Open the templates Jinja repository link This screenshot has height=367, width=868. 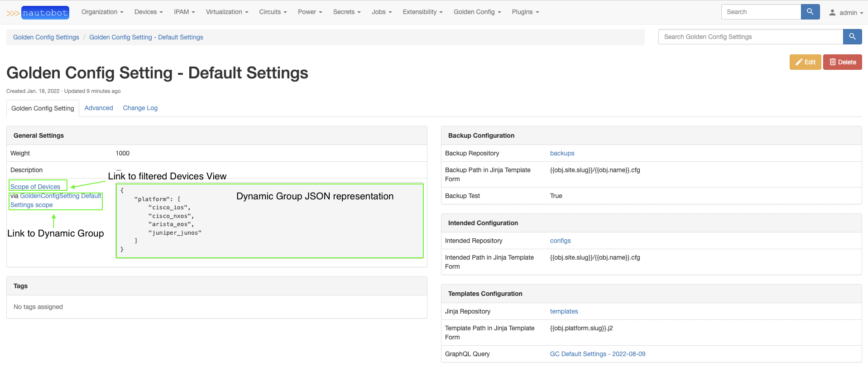pos(564,311)
